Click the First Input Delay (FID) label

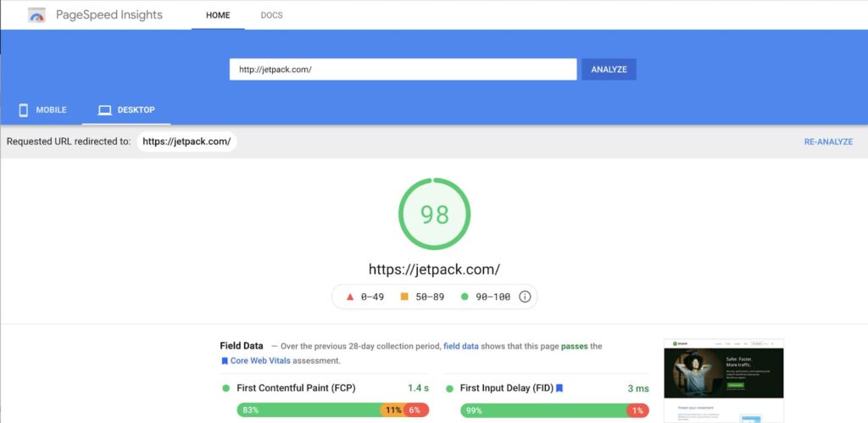click(x=507, y=388)
